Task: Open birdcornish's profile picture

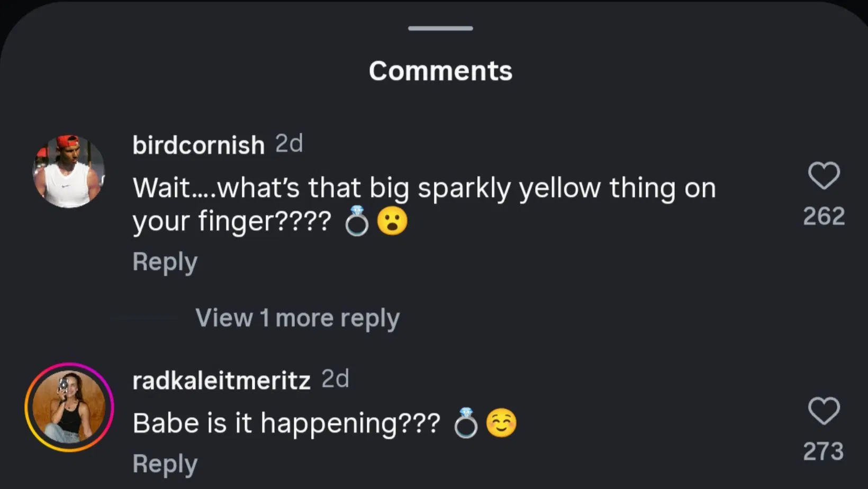Action: [69, 171]
